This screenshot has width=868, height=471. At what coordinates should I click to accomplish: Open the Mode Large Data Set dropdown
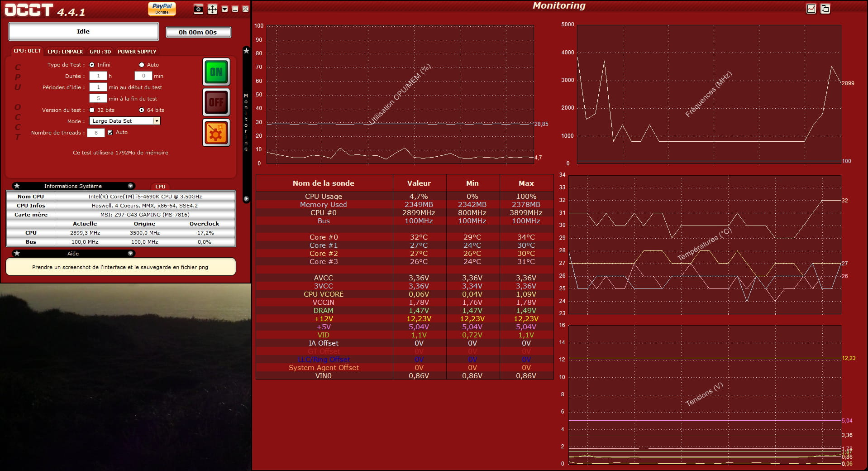(156, 121)
